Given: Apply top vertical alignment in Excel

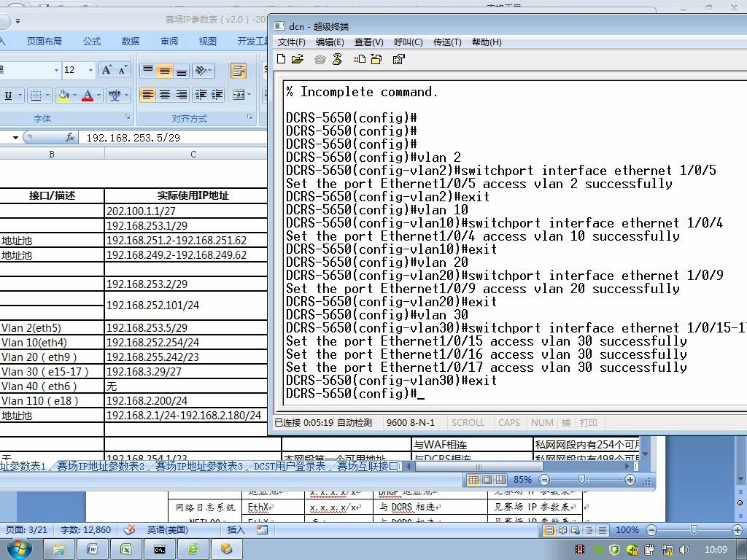Looking at the screenshot, I should point(148,71).
